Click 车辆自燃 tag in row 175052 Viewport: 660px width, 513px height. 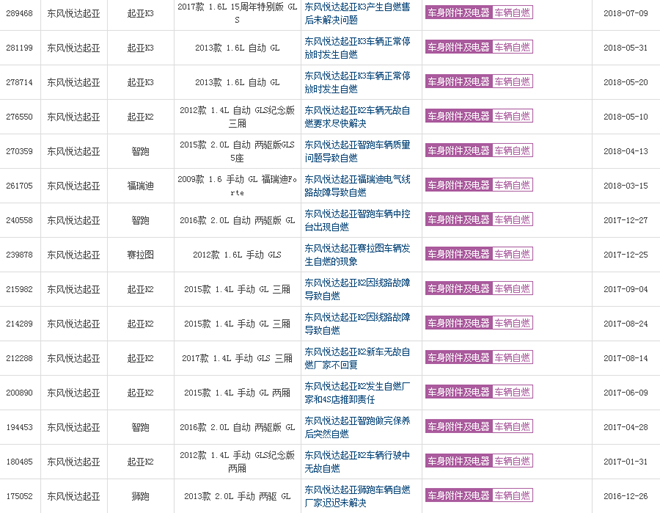click(512, 496)
